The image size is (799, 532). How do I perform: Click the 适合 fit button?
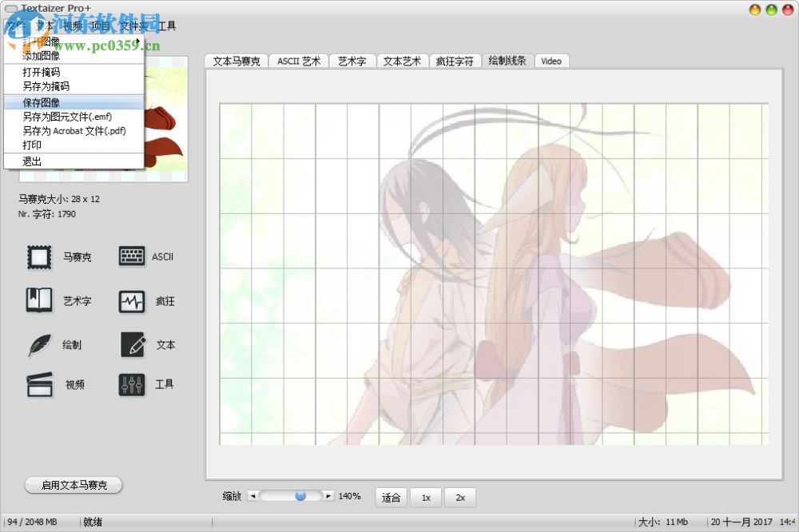391,497
